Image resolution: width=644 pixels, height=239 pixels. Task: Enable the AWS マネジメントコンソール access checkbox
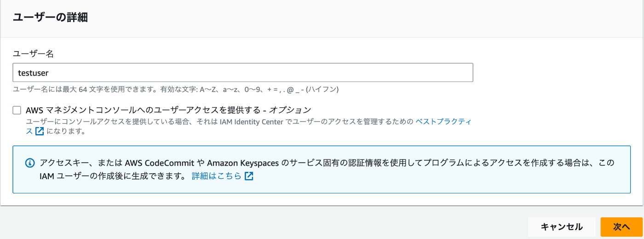click(x=17, y=110)
